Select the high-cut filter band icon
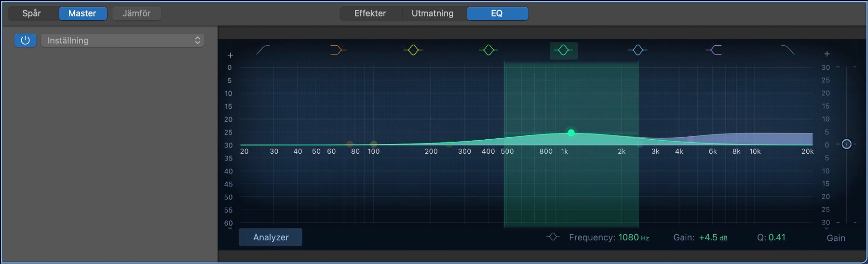This screenshot has height=264, width=868. pos(787,50)
